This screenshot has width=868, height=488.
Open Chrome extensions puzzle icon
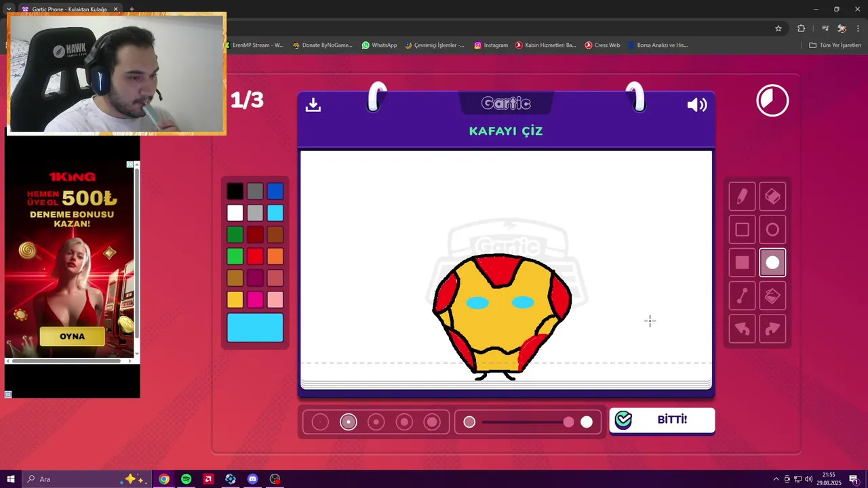802,28
